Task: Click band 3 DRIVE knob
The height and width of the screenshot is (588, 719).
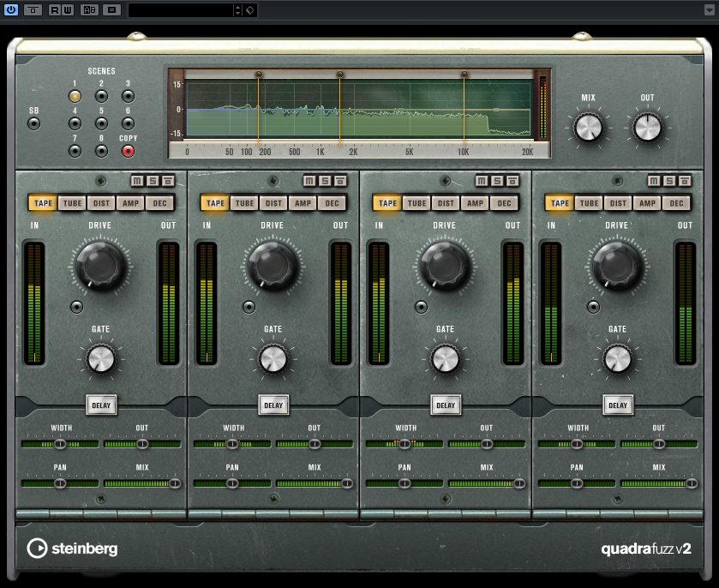Action: [444, 266]
